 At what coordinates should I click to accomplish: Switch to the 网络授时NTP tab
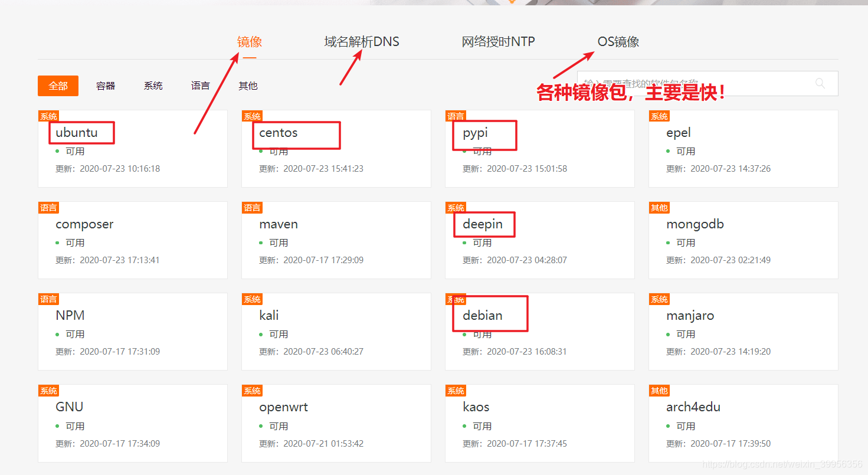click(499, 41)
